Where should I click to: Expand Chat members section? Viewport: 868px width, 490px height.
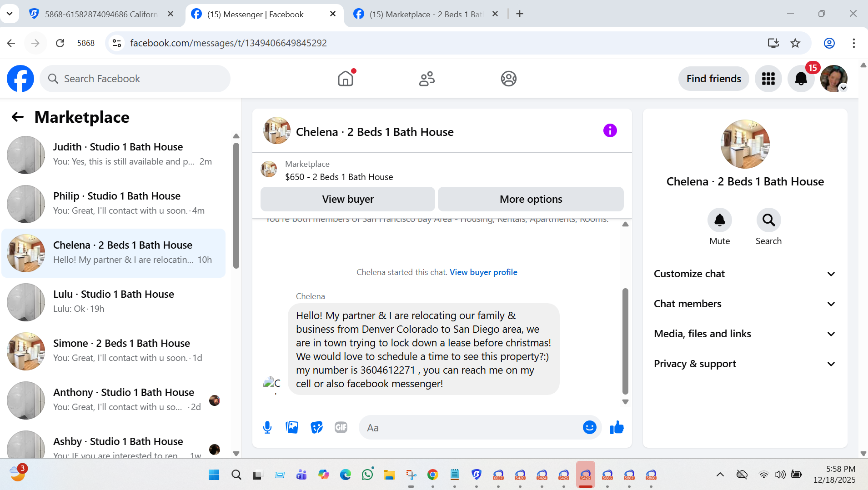pos(745,304)
